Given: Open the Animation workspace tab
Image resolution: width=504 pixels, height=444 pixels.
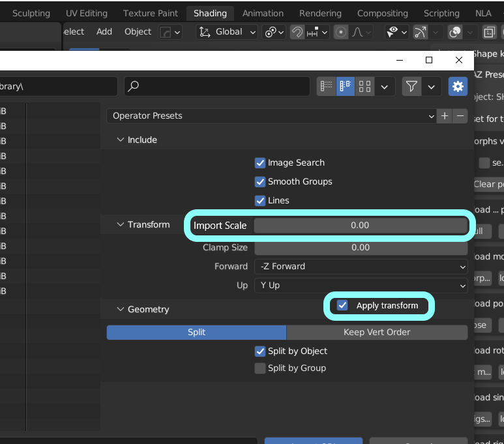Looking at the screenshot, I should 263,13.
